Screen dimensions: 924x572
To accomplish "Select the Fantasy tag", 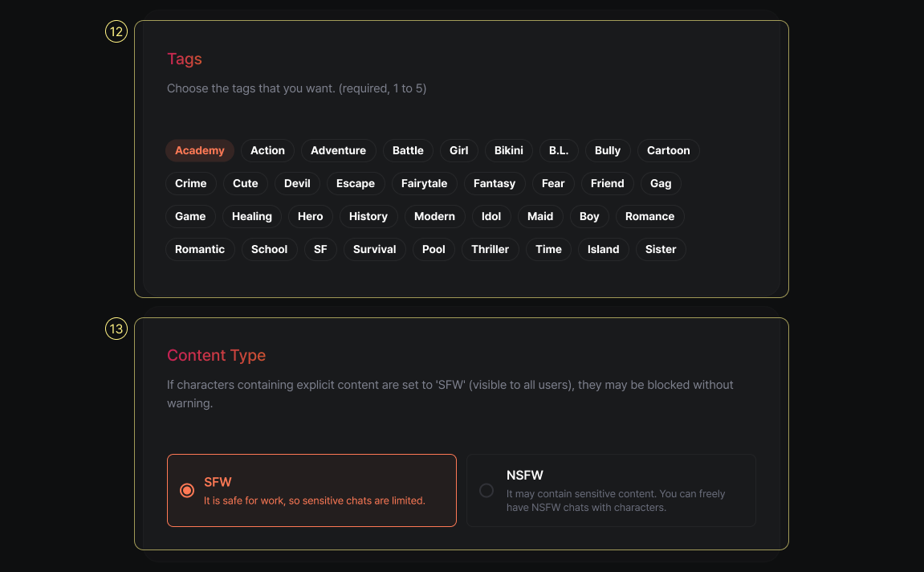I will click(495, 183).
